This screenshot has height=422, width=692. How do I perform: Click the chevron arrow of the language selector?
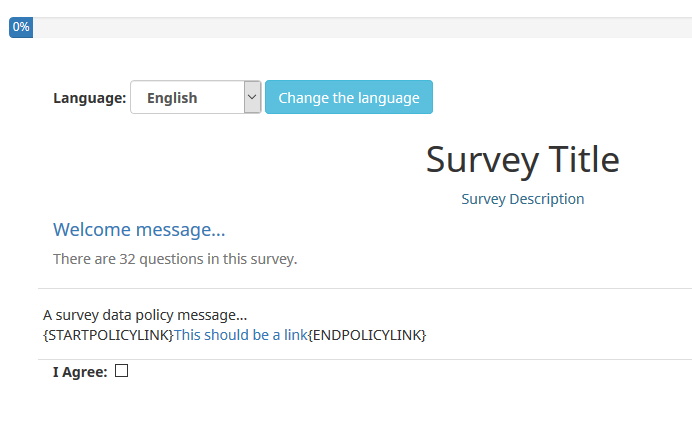[252, 98]
